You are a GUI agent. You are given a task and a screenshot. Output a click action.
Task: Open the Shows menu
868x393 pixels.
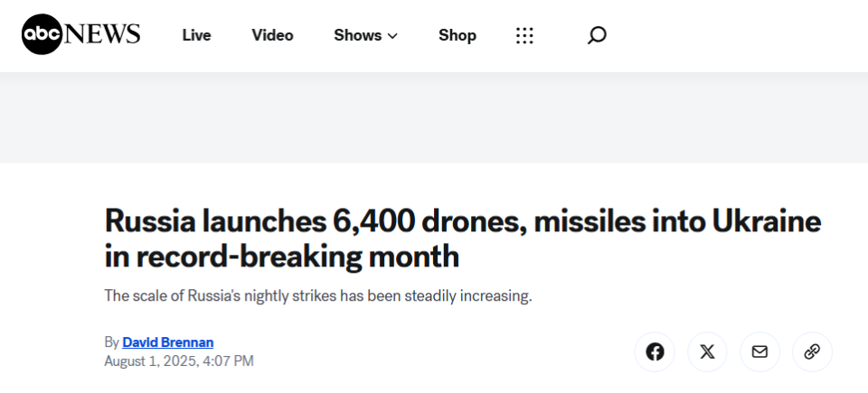pyautogui.click(x=366, y=35)
